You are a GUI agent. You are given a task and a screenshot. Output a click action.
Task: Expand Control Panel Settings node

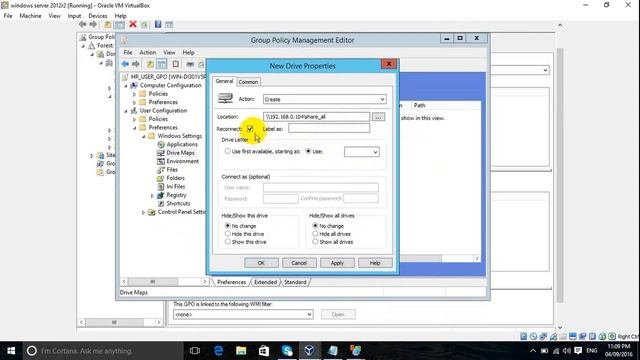click(143, 212)
